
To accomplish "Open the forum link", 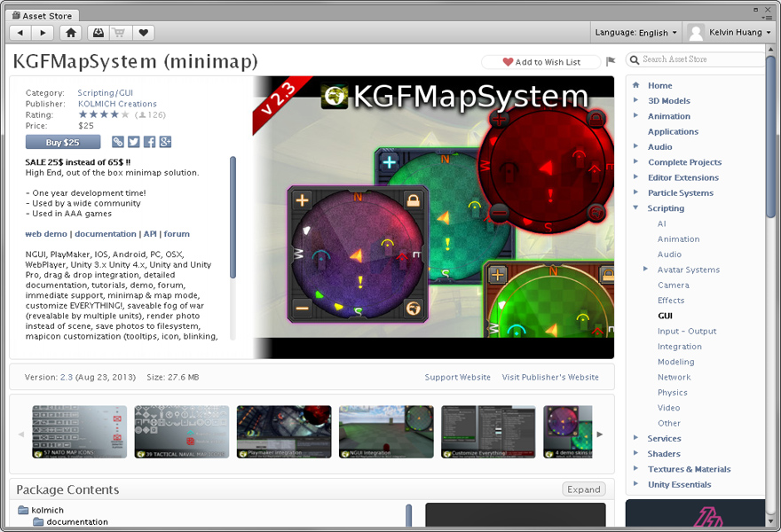I will (x=177, y=234).
